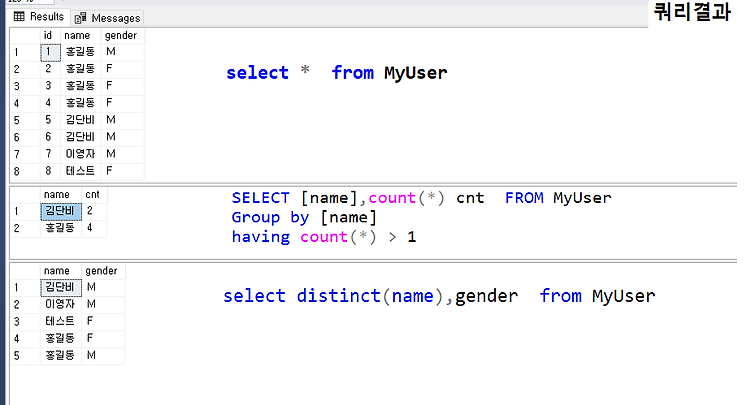Click gender M beside 이영자 in the bottom grid

[x=103, y=305]
